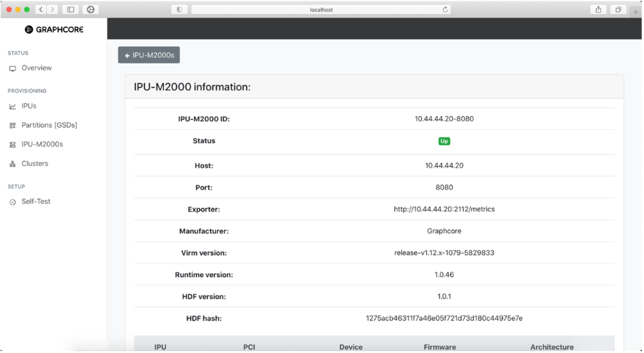This screenshot has width=644, height=353.
Task: Select Virm version release-v1.12.x-1079-5829833
Action: [444, 252]
